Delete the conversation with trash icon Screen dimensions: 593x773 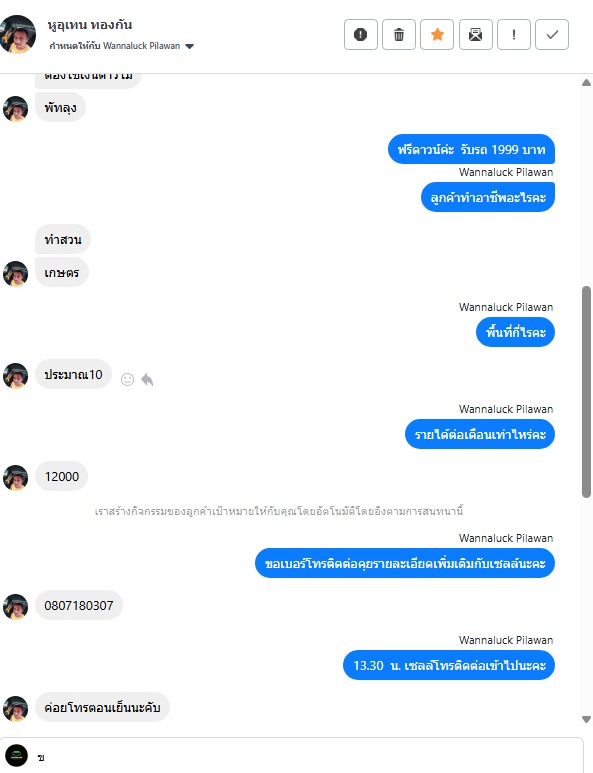399,35
